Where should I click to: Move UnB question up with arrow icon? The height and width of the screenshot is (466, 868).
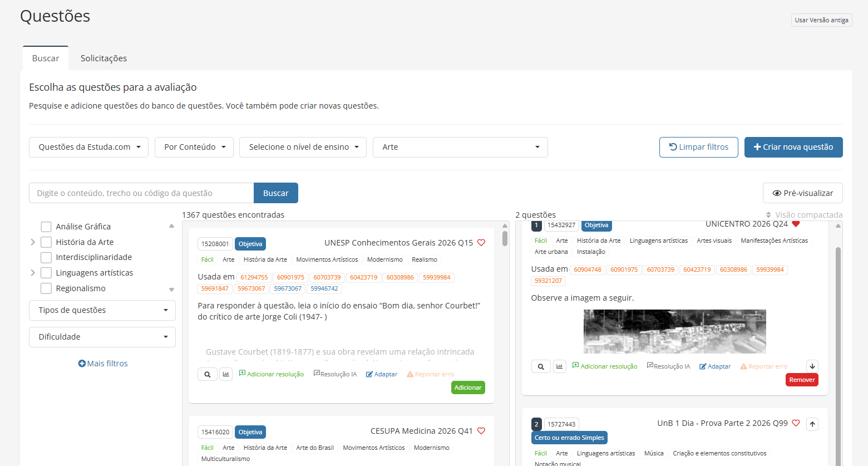point(812,424)
